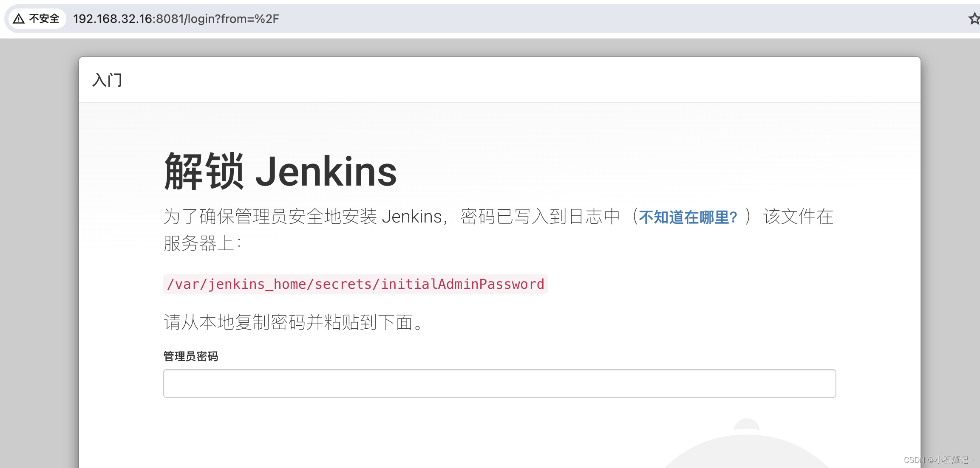Click the text 请从本地复制密码并粘贴到下面。
Screen dimensions: 980x468
click(x=294, y=322)
